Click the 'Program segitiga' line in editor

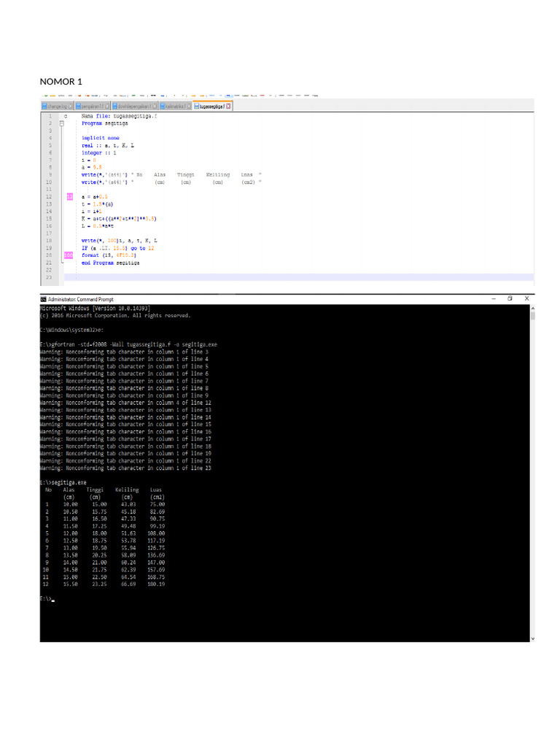104,123
